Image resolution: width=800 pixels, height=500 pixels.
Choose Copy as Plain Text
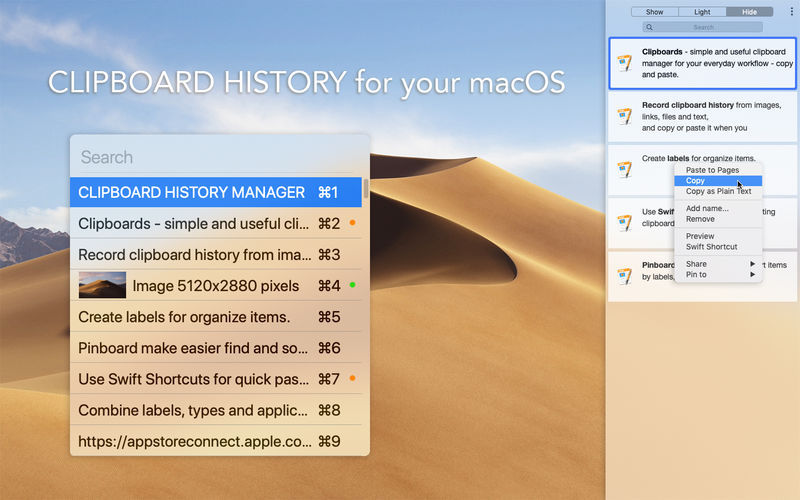[x=718, y=191]
